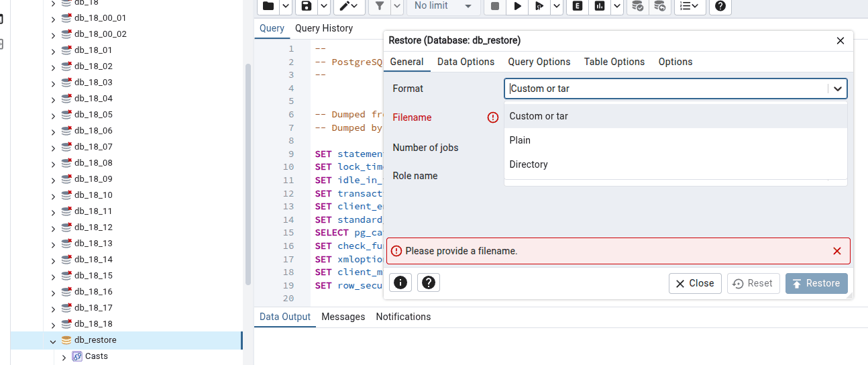868x365 pixels.
Task: Click the db_restore database icon
Action: tap(66, 340)
